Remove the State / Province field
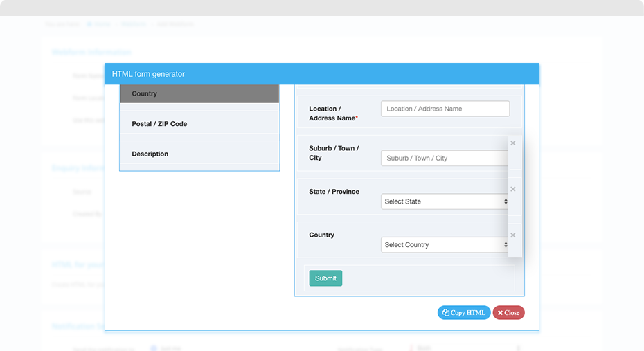Viewport: 644px width, 351px height. click(513, 189)
